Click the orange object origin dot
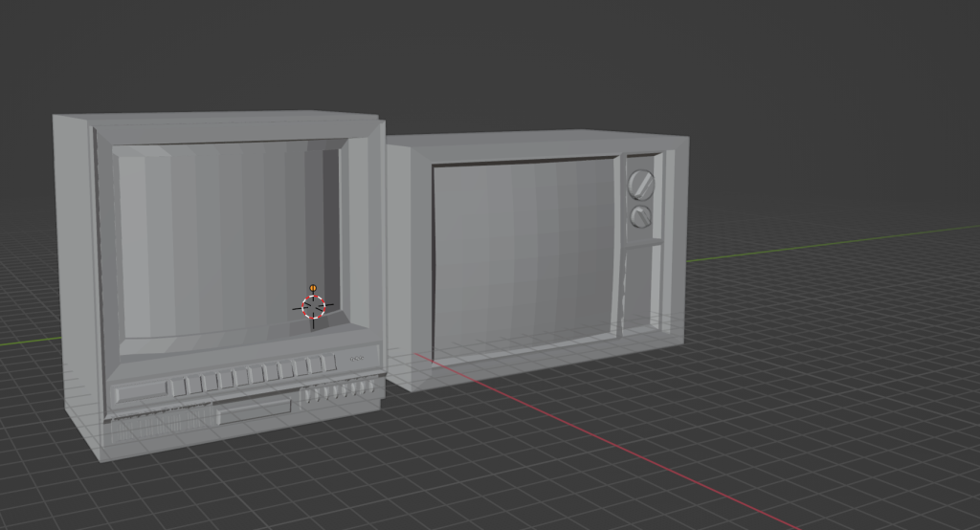The height and width of the screenshot is (530, 980). [313, 289]
